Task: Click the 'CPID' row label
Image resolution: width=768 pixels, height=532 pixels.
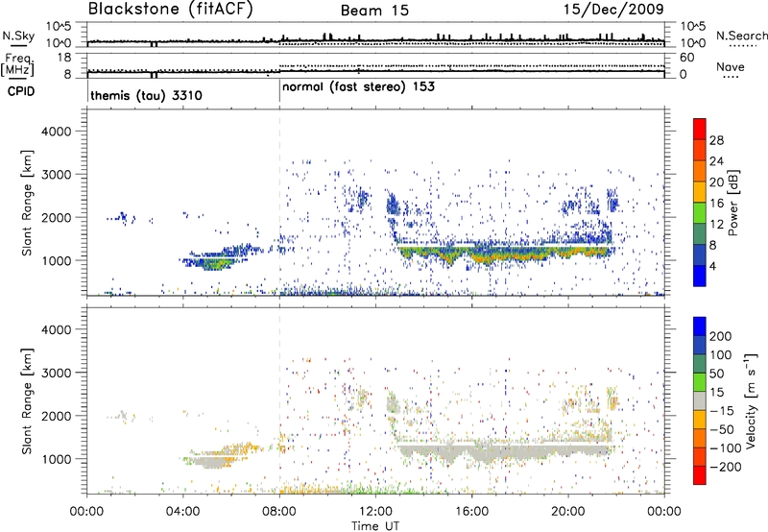Action: tap(21, 91)
